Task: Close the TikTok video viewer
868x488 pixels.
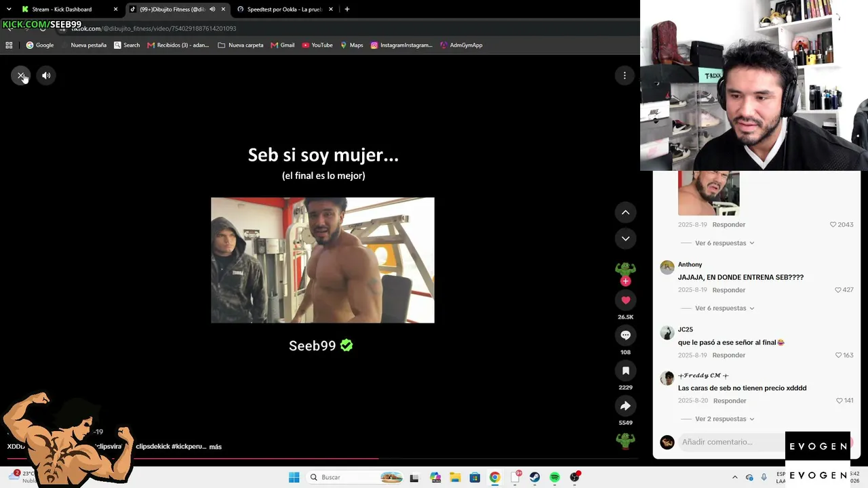Action: tap(21, 75)
